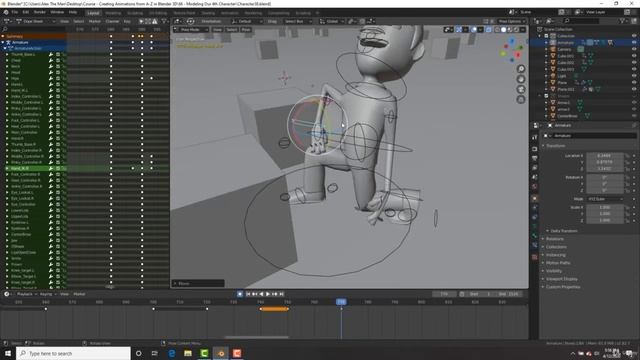640x360 pixels.
Task: Toggle Only Show Errors warning icon
Action: 155,21
